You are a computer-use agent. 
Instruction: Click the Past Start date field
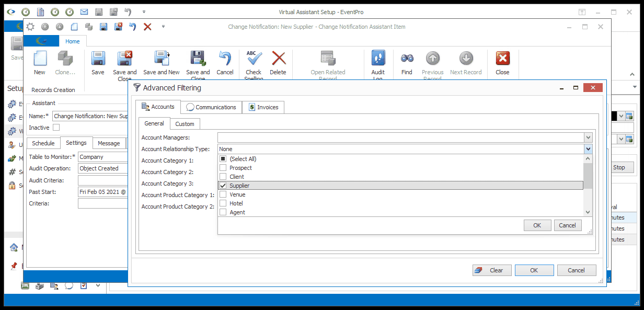point(103,192)
